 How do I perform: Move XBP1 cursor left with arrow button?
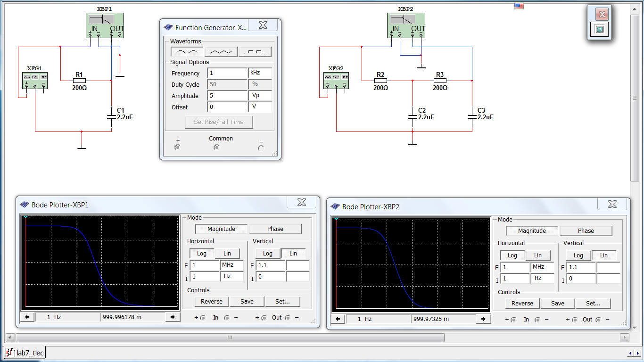pos(27,317)
